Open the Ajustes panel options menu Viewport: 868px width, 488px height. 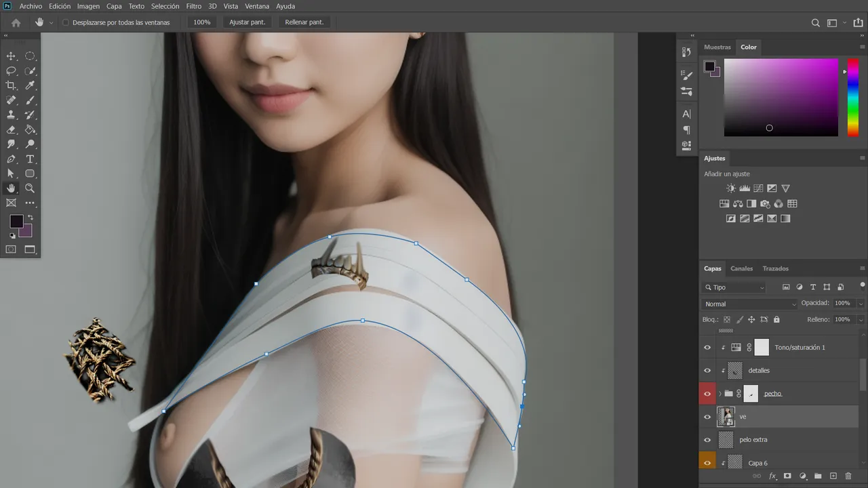[862, 159]
